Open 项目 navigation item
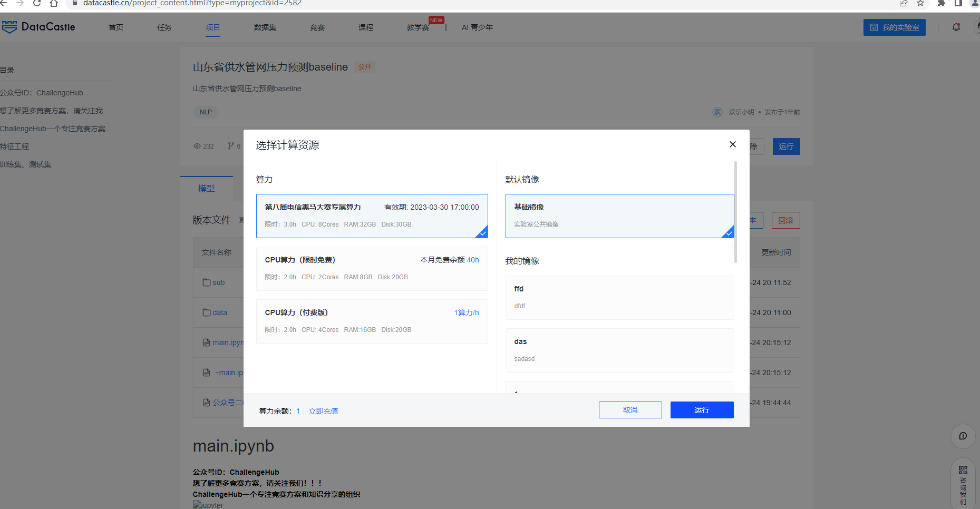Screen dimensions: 980x509 pyautogui.click(x=213, y=27)
